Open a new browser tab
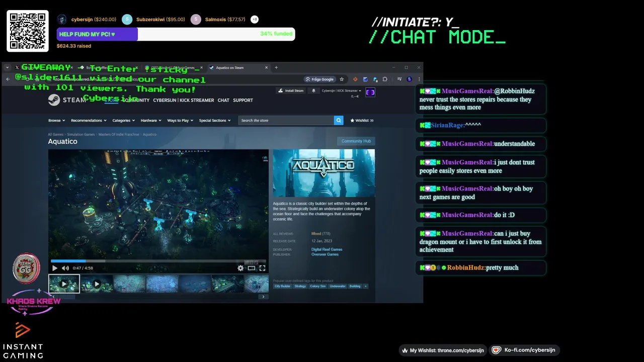Screen dimensions: 644x362 pyautogui.click(x=276, y=67)
